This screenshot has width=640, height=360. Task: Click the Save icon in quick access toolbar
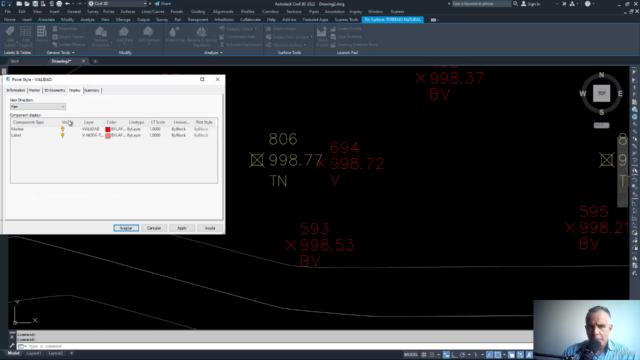35,4
